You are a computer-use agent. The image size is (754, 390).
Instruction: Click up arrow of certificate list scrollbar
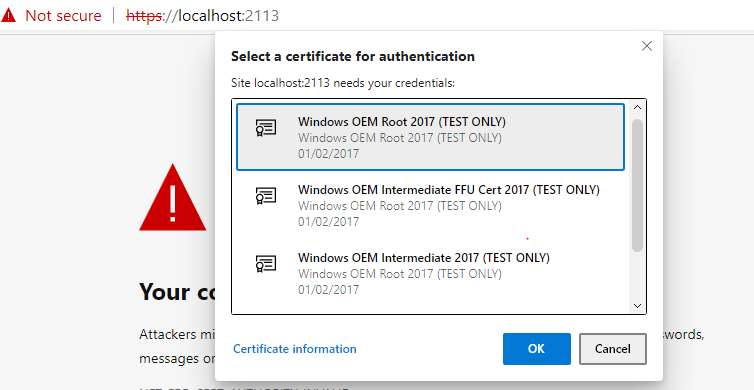638,107
